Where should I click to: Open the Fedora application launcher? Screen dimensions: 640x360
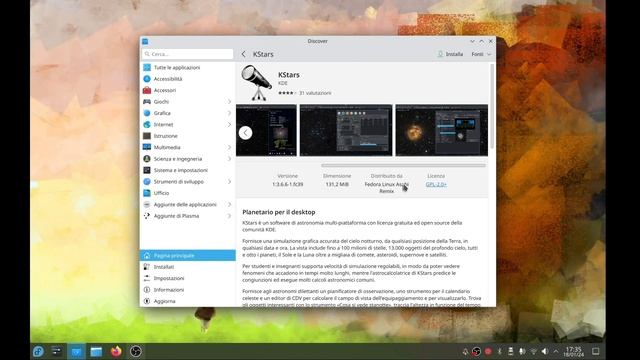(38, 351)
